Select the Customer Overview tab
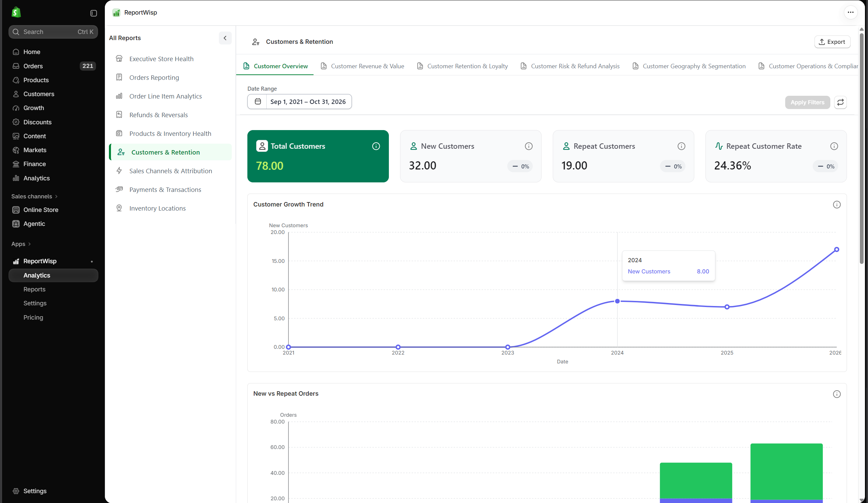The image size is (868, 503). point(275,66)
